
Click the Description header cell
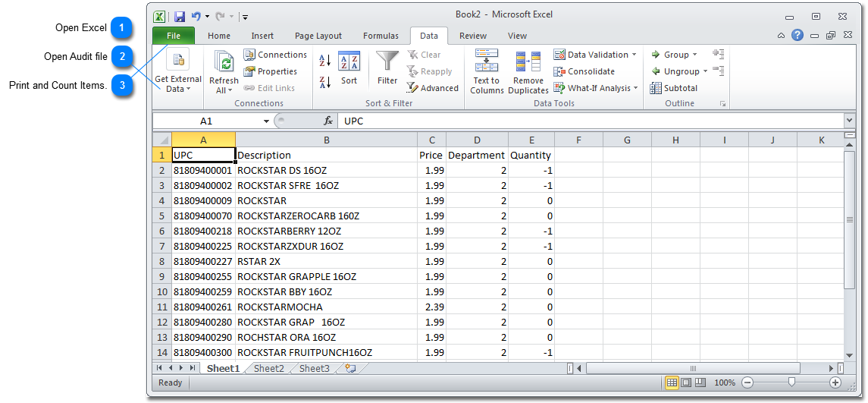click(x=327, y=156)
